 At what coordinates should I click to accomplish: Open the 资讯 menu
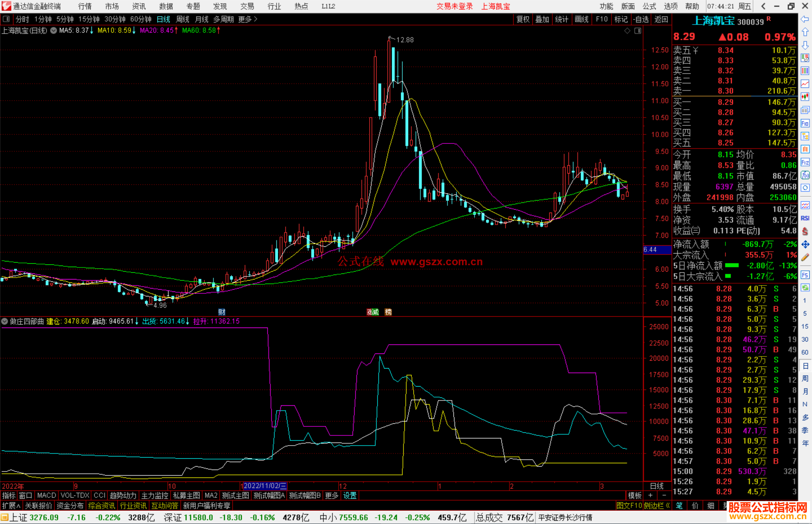tap(139, 6)
